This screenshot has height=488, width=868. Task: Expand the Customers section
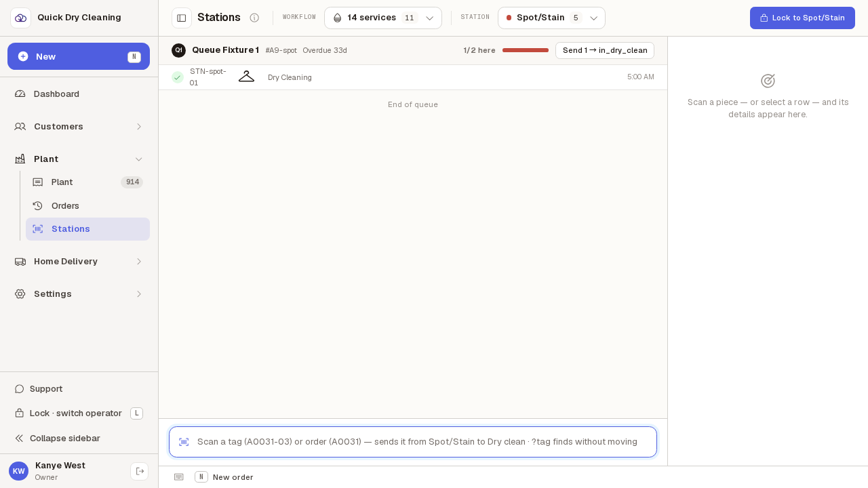tap(79, 126)
